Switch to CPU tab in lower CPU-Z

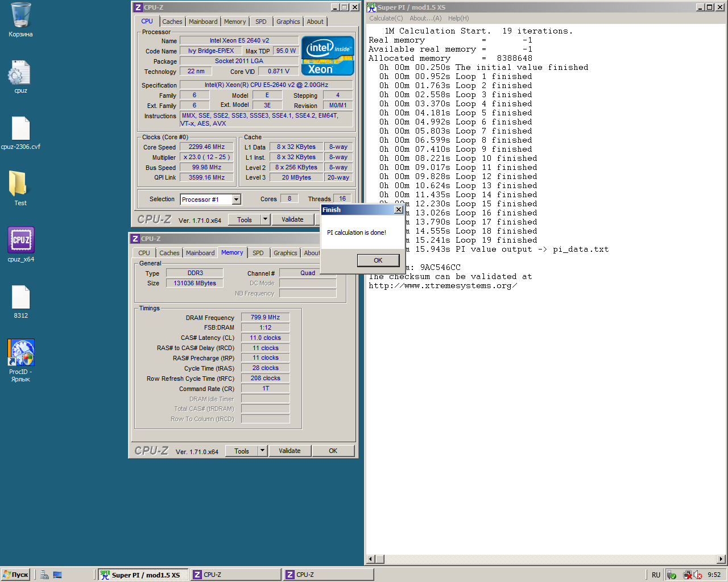coord(144,253)
